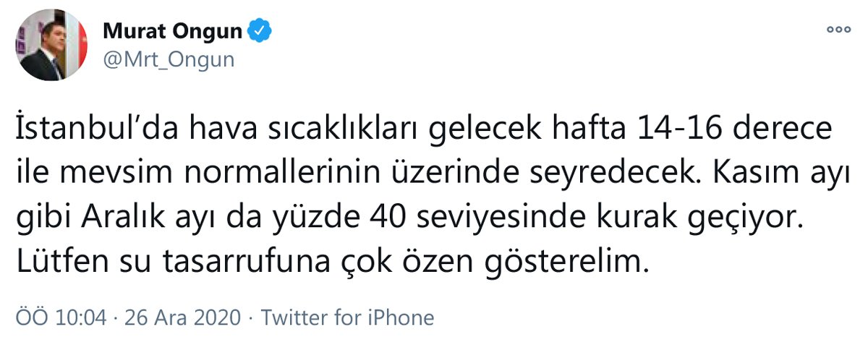Click the blue verified badge
This screenshot has height=337, width=868.
(260, 31)
